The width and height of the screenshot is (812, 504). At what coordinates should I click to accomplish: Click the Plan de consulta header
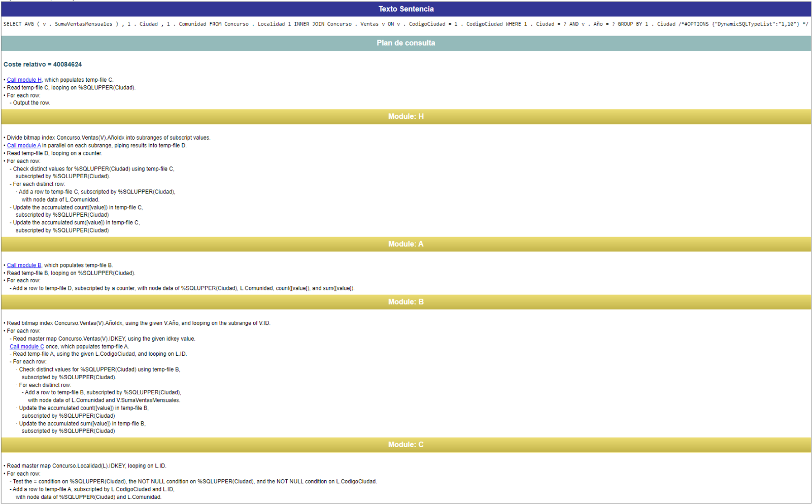[x=405, y=43]
